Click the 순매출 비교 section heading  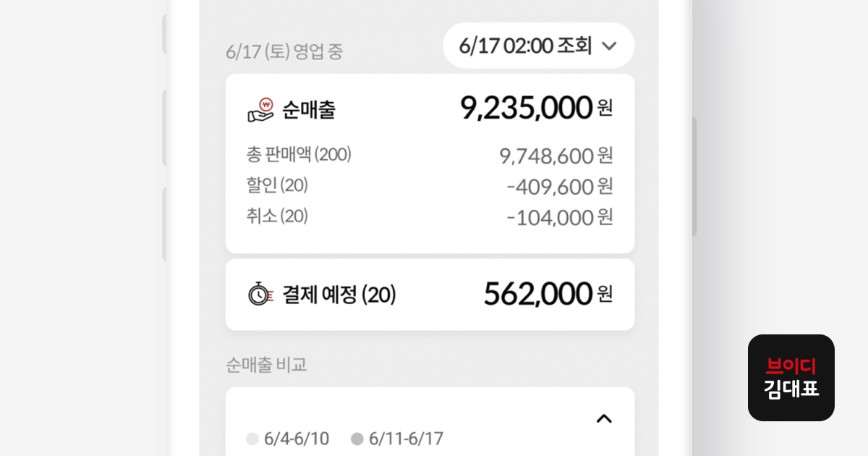(x=266, y=364)
